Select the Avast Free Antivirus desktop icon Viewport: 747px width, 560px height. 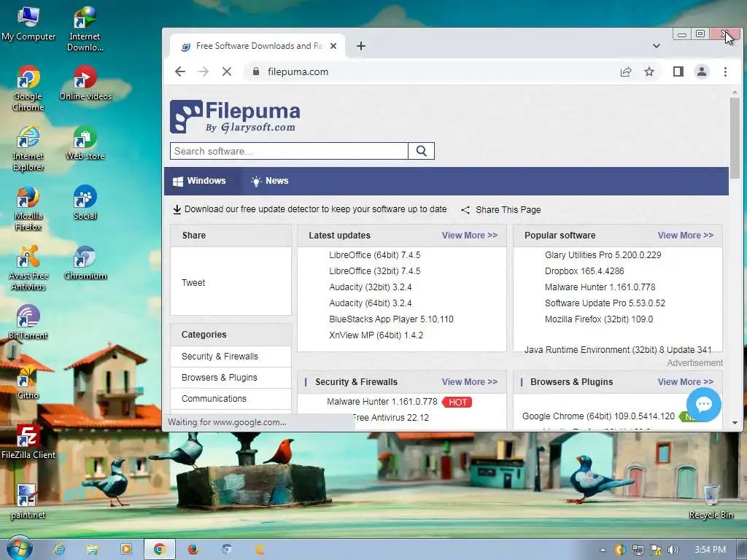coord(28,268)
